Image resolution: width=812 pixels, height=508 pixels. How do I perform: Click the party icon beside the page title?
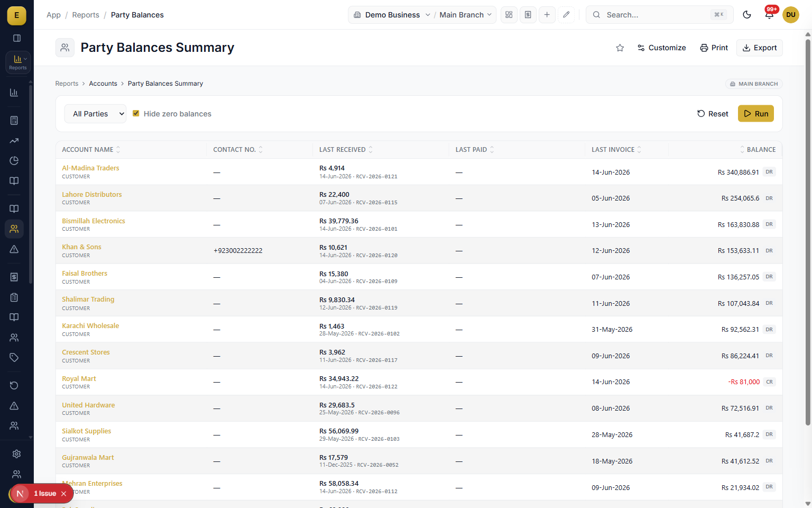(65, 48)
